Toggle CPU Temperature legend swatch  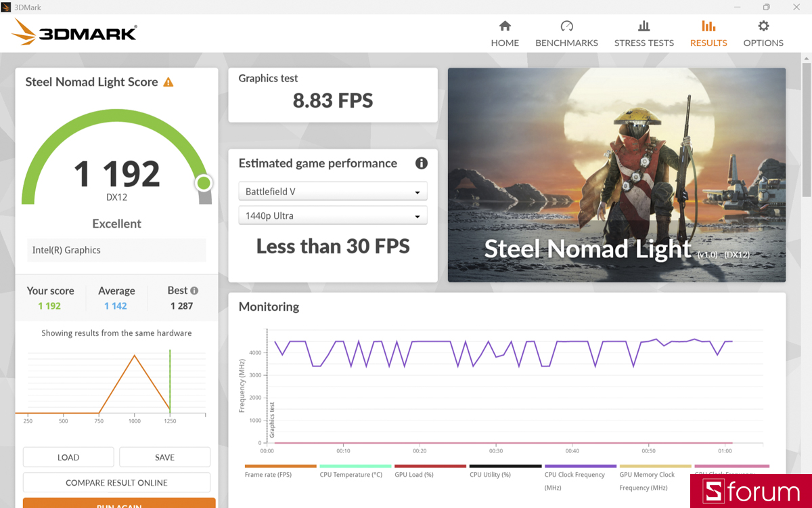pyautogui.click(x=356, y=466)
